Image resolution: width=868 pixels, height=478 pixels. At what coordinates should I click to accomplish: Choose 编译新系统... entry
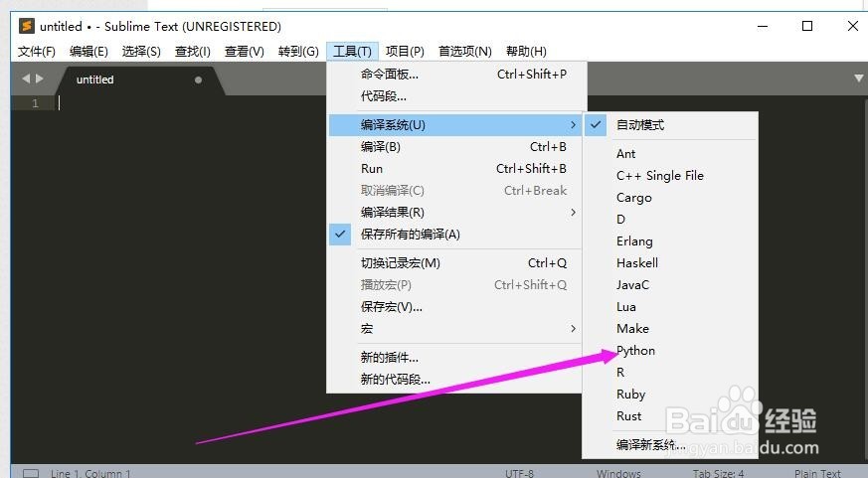pyautogui.click(x=670, y=445)
